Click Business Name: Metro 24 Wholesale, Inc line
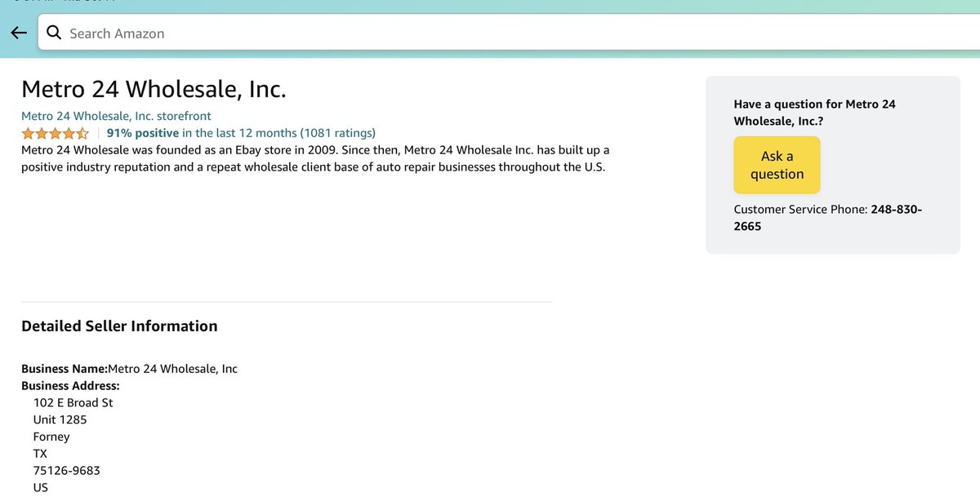This screenshot has width=980, height=497. 129,369
